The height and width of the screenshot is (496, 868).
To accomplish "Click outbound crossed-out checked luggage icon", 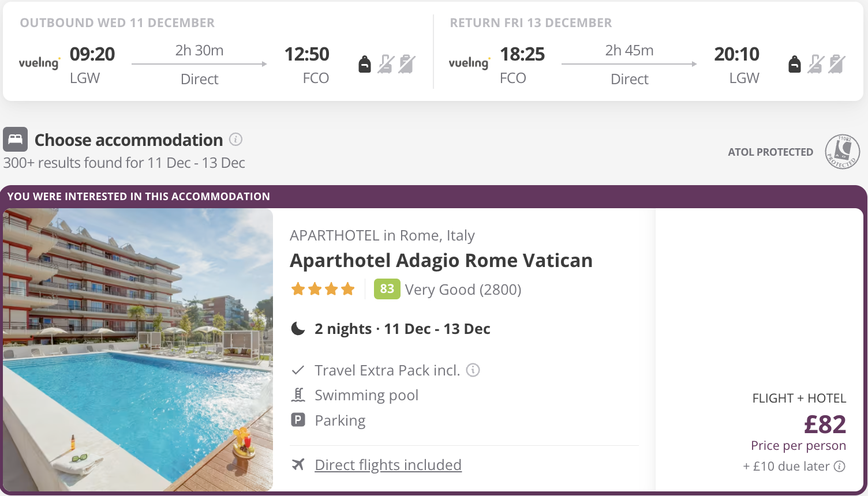I will pyautogui.click(x=407, y=64).
